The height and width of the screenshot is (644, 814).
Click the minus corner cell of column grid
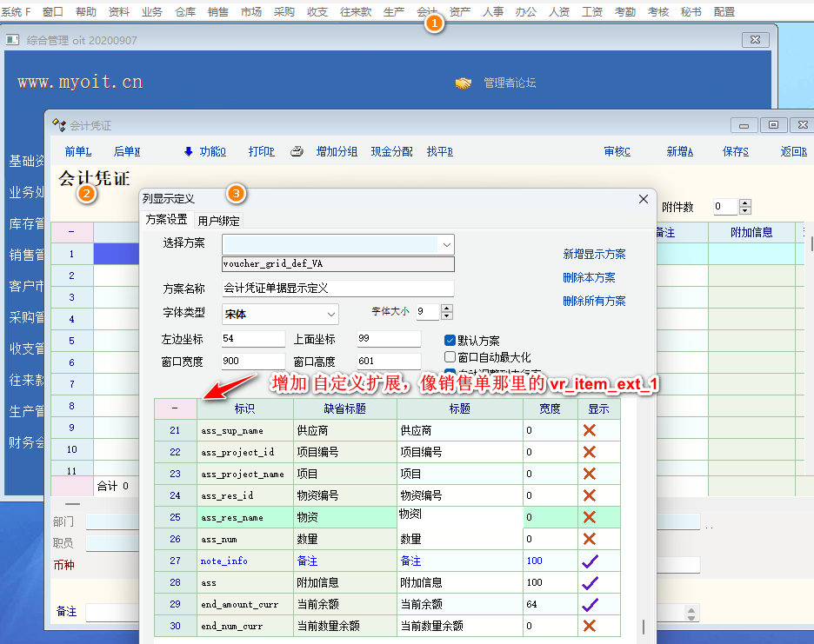coord(175,408)
